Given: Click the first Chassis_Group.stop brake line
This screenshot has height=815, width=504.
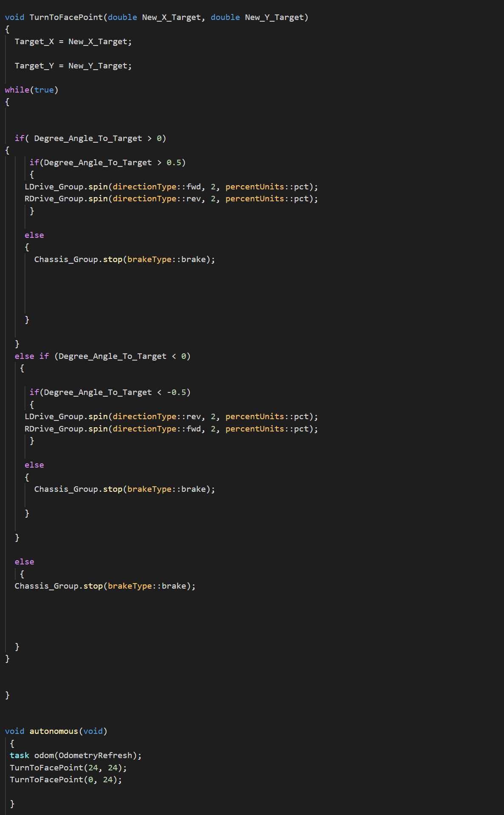Looking at the screenshot, I should [x=124, y=259].
